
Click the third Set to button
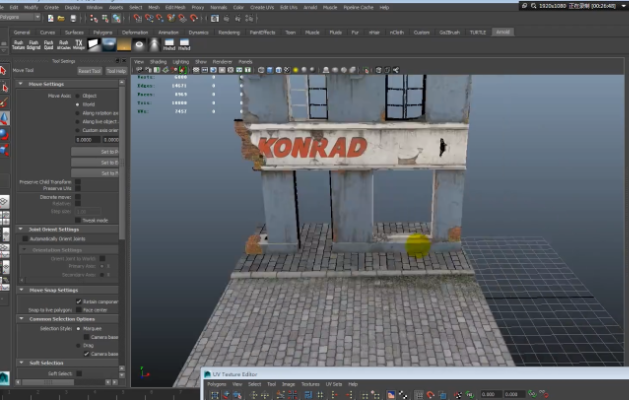pos(95,173)
